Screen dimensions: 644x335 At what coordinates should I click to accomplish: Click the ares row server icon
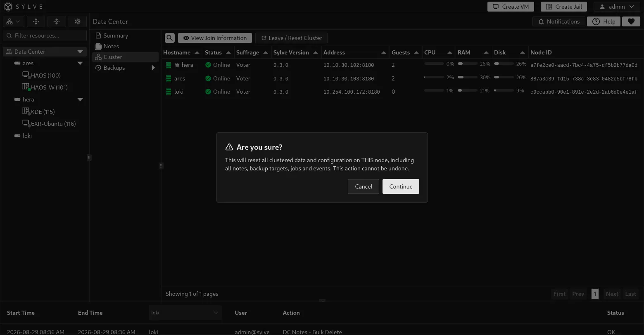pos(169,78)
